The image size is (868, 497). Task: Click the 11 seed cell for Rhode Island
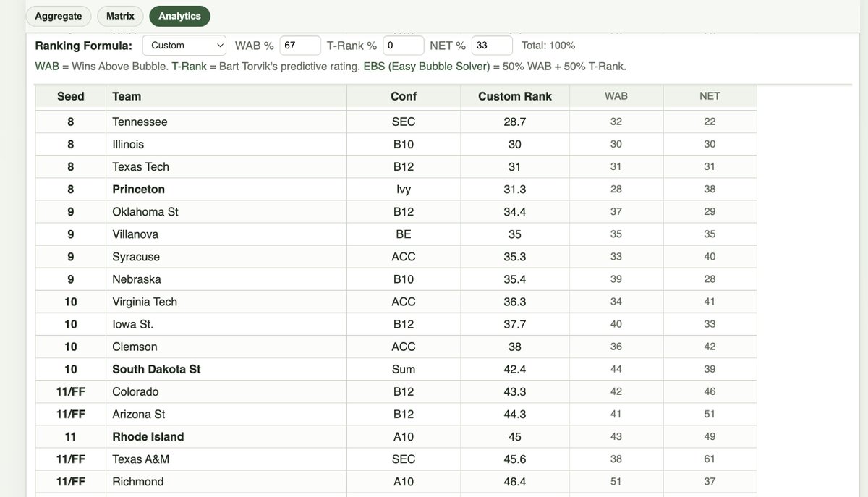tap(71, 436)
